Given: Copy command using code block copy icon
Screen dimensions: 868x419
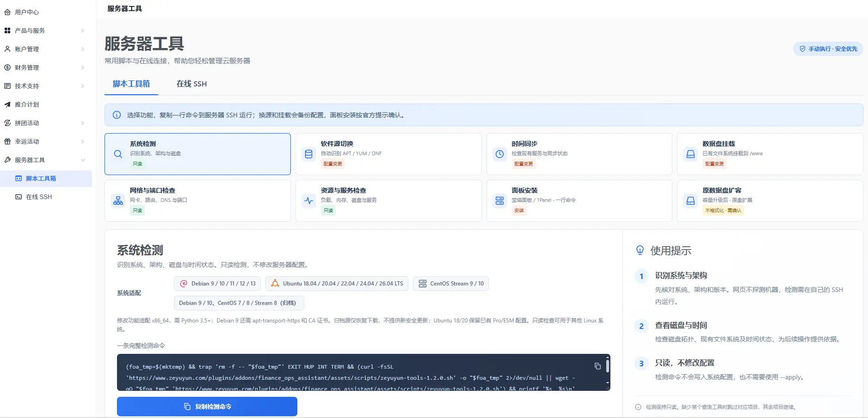Looking at the screenshot, I should [597, 366].
